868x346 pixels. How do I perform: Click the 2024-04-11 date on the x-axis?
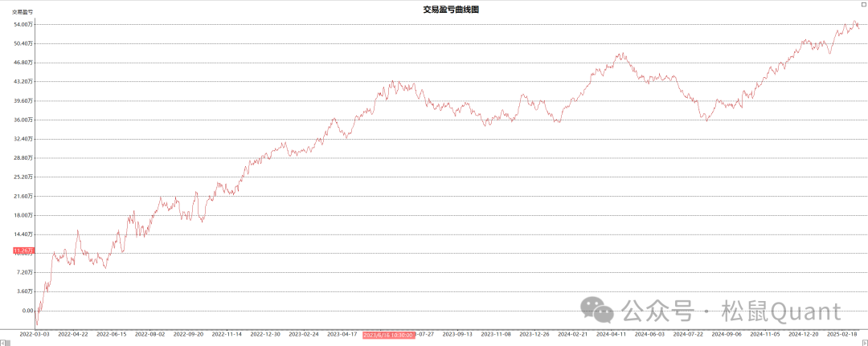pos(613,334)
